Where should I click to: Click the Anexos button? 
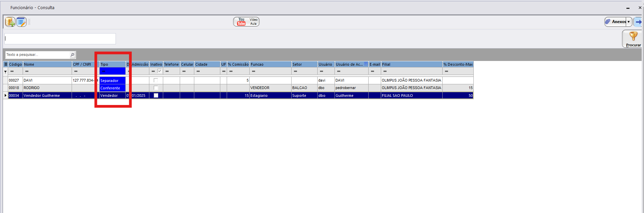click(615, 22)
